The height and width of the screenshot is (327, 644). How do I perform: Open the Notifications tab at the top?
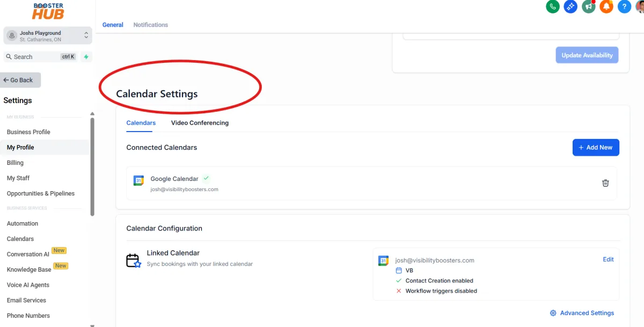coord(150,24)
